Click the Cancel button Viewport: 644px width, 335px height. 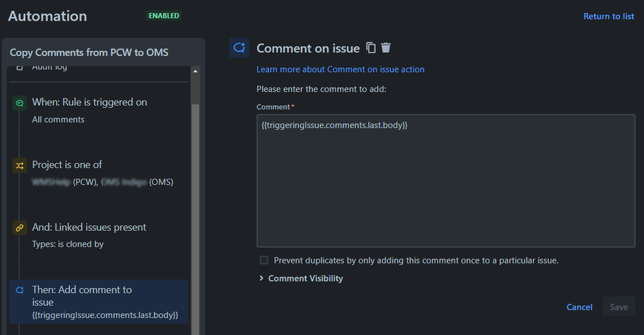579,307
